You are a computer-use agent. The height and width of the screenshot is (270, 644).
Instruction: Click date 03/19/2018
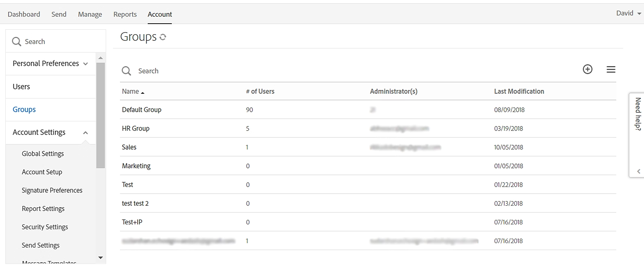[509, 129]
